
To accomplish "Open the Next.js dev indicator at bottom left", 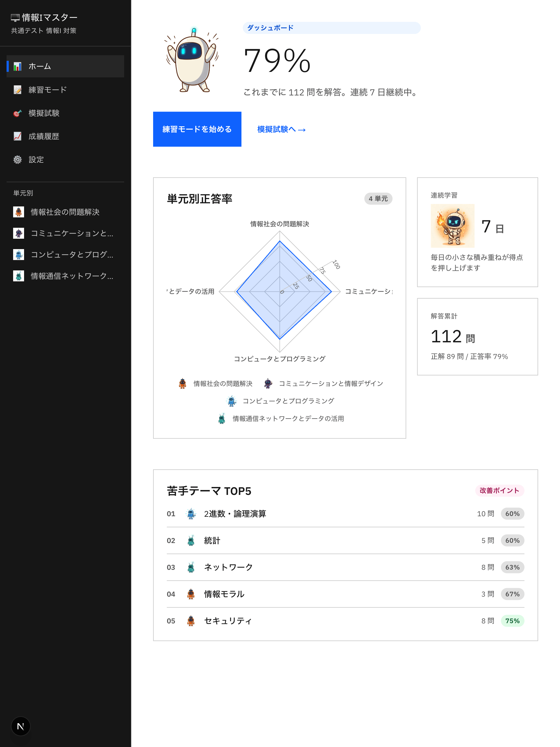I will click(x=21, y=726).
